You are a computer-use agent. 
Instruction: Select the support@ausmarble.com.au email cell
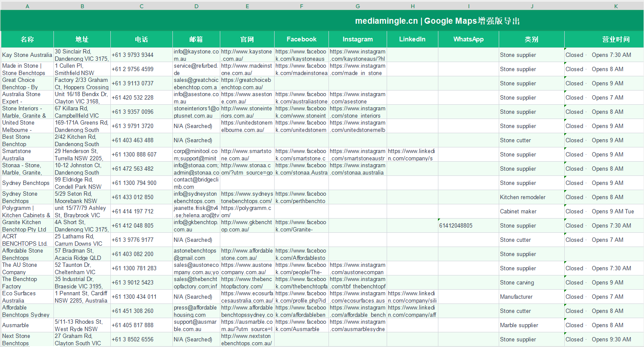click(x=196, y=325)
